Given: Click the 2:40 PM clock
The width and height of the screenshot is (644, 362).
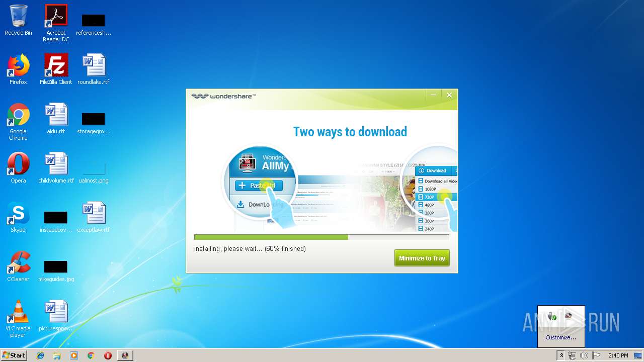Looking at the screenshot, I should click(618, 355).
